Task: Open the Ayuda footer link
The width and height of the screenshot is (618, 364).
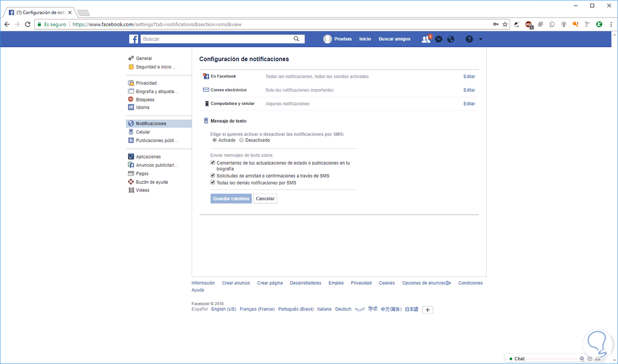Action: 198,290
